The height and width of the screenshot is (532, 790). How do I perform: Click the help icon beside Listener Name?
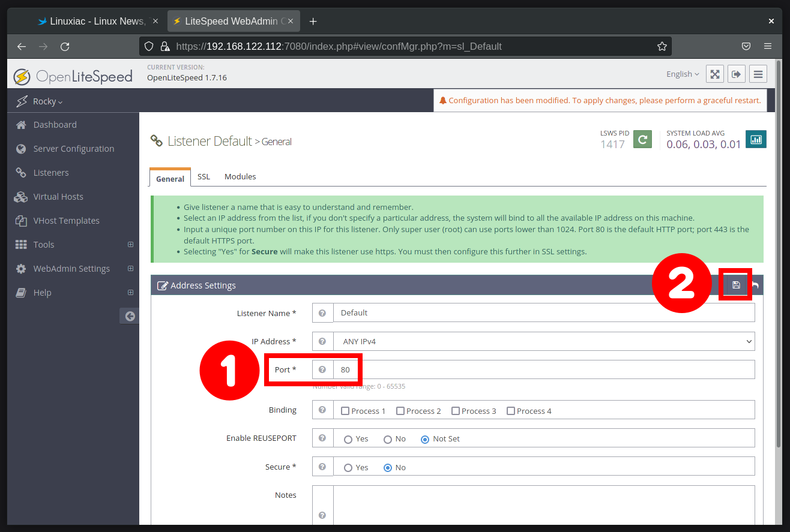[322, 313]
